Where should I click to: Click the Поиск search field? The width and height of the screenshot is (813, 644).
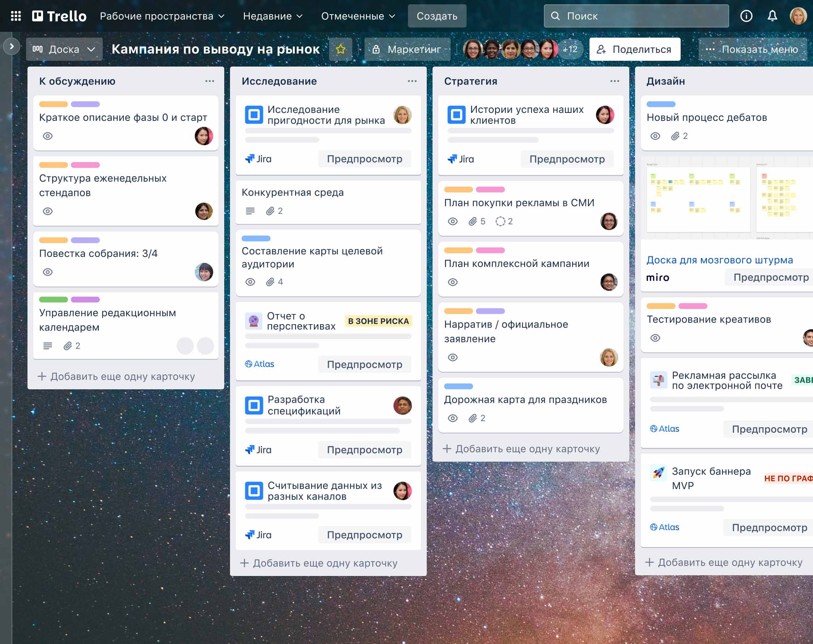point(636,16)
